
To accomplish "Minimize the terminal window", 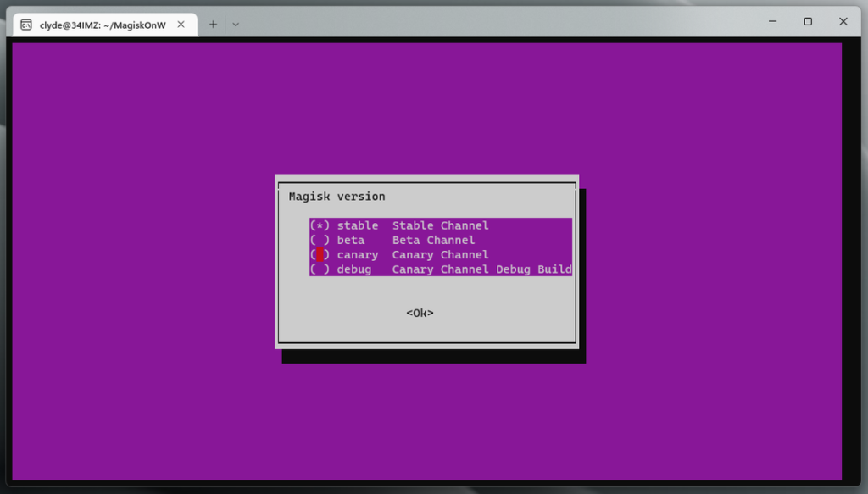I will click(x=772, y=21).
